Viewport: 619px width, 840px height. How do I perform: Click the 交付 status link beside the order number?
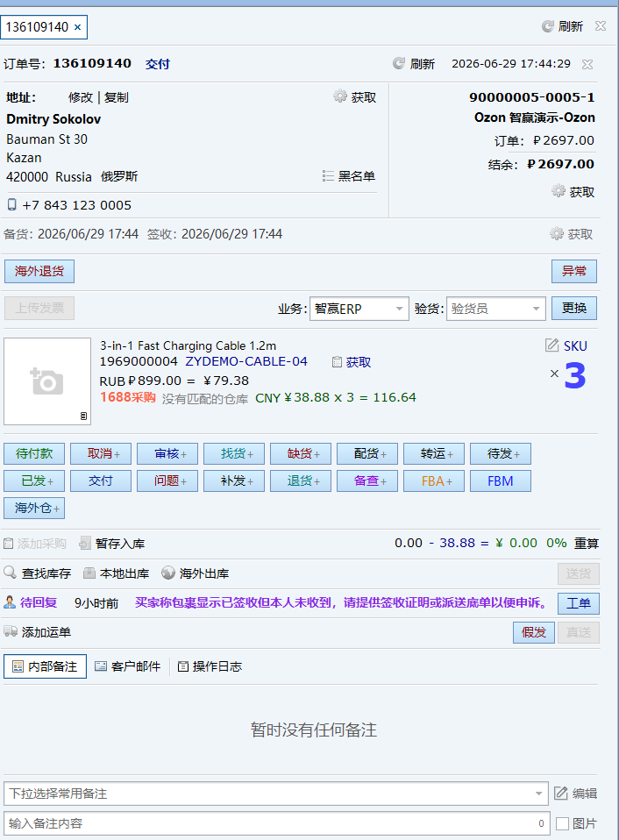[x=158, y=64]
